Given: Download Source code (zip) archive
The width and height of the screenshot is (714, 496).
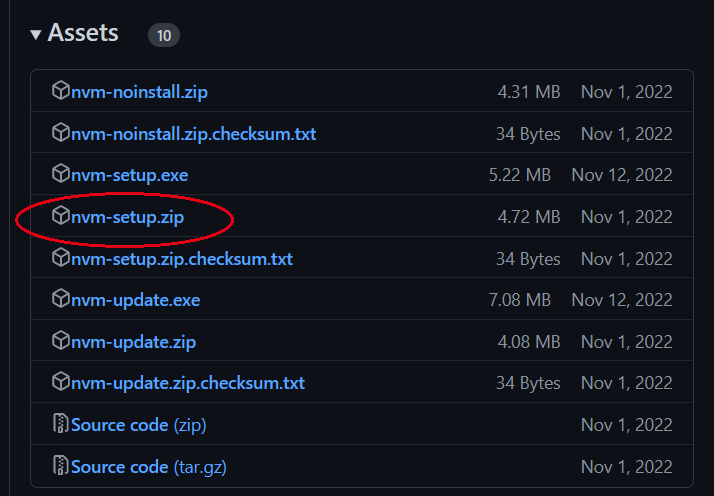Looking at the screenshot, I should tap(138, 425).
